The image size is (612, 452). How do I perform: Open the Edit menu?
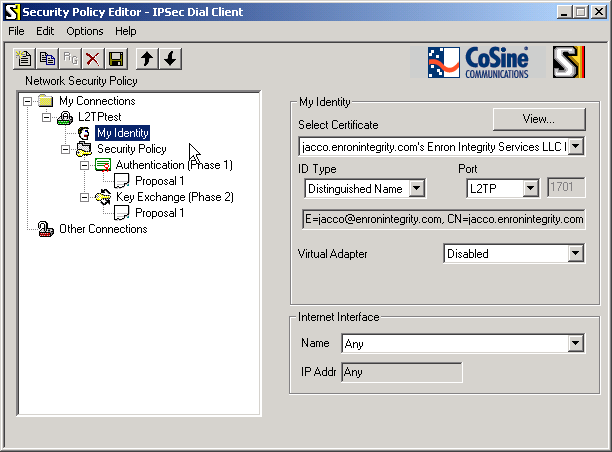(x=45, y=31)
